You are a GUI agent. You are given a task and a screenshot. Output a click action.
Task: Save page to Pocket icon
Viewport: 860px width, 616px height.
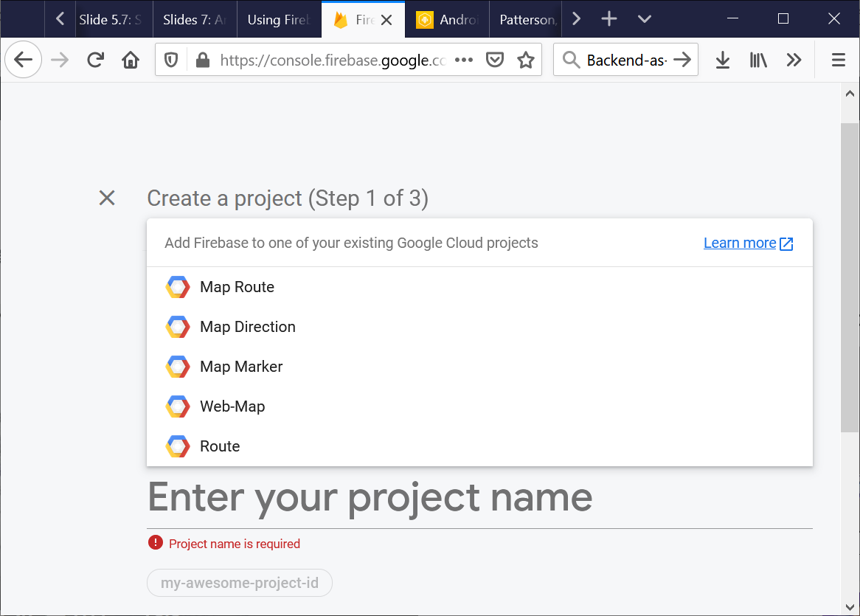(x=495, y=60)
